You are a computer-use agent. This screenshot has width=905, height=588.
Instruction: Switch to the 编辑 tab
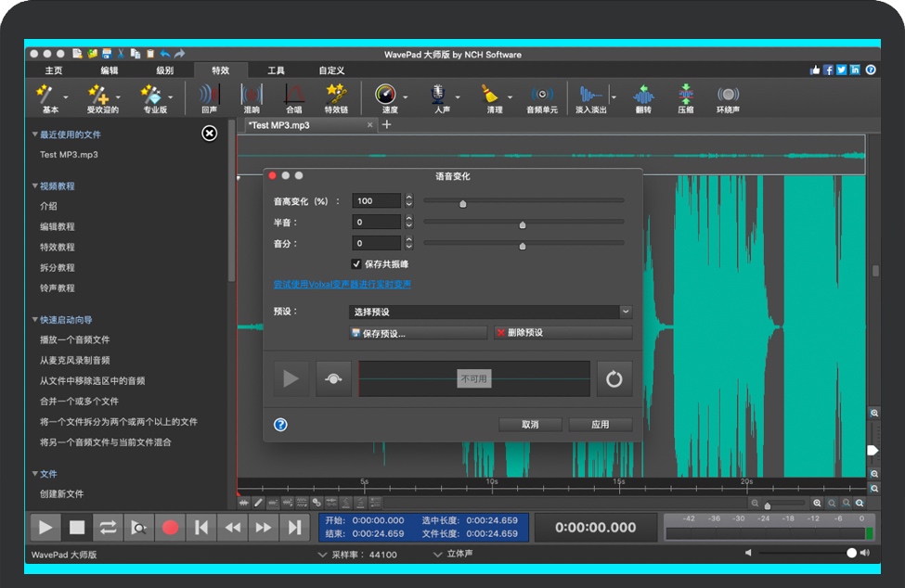click(110, 70)
